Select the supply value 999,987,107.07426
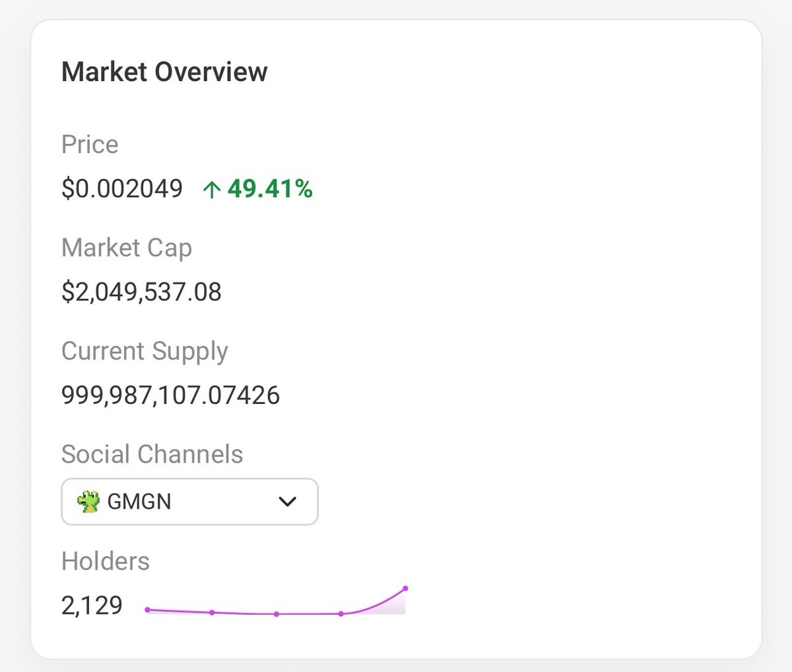792x672 pixels. coord(170,395)
